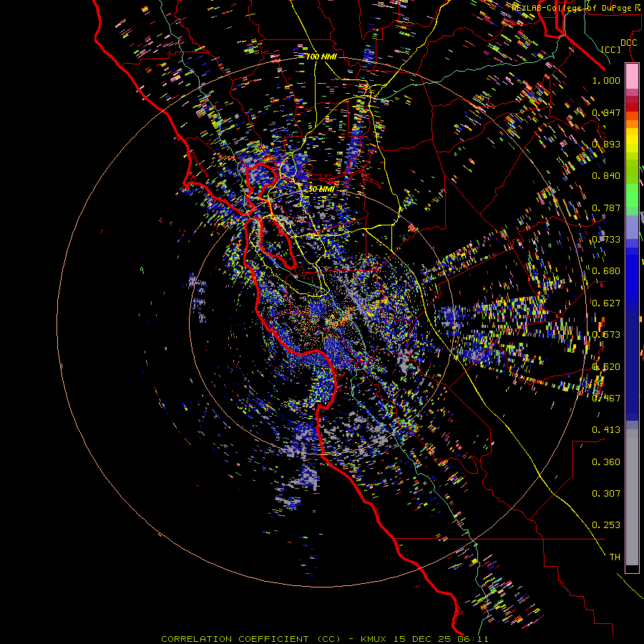Screen dimensions: 644x644
Task: Click the "DCC" label above the legend
Action: [x=628, y=43]
